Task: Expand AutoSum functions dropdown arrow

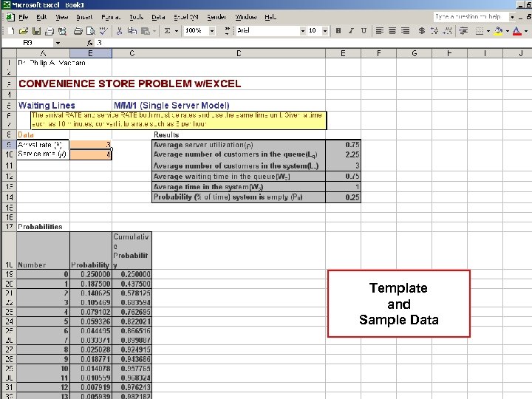Action: point(177,31)
